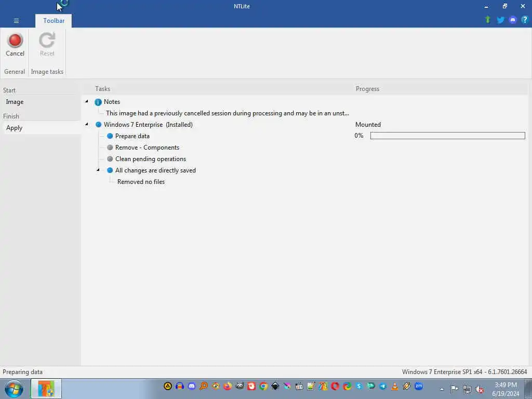Image resolution: width=532 pixels, height=399 pixels.
Task: Open Zoom from the taskbar
Action: pos(419,386)
